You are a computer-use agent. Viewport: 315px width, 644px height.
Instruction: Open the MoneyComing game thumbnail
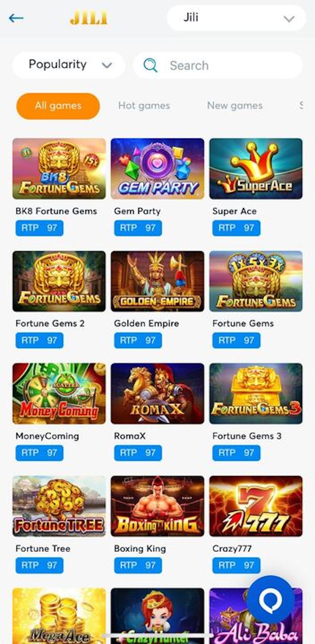[x=59, y=393]
